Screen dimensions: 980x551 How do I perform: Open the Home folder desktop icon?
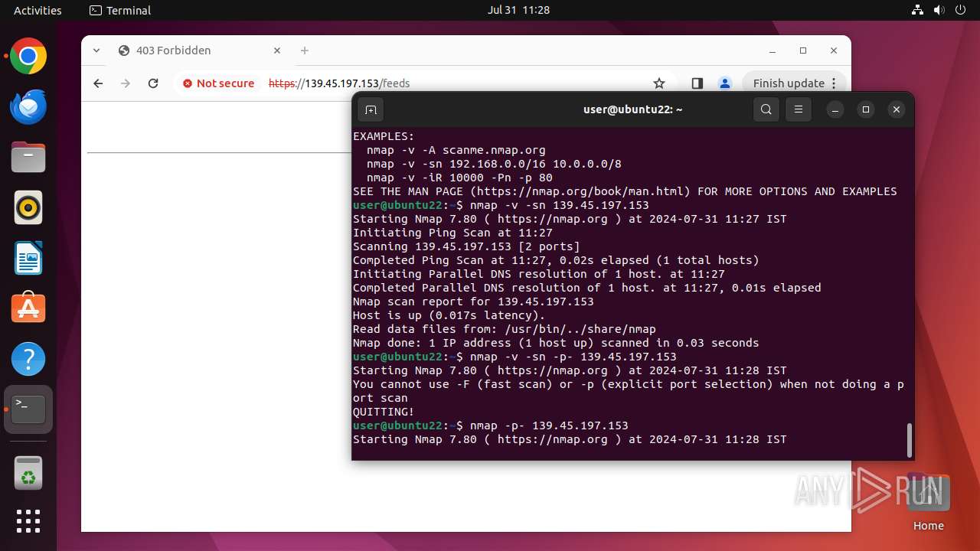[x=928, y=503]
